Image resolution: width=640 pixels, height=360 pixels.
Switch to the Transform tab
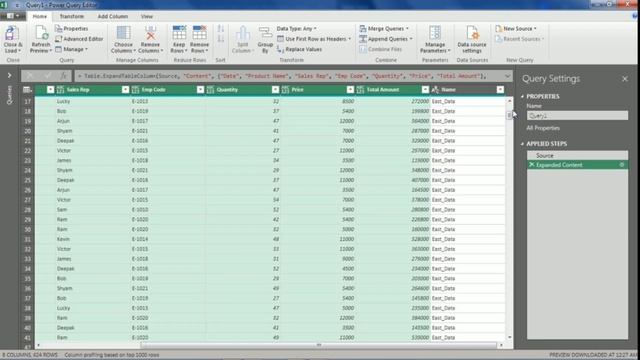pos(71,16)
